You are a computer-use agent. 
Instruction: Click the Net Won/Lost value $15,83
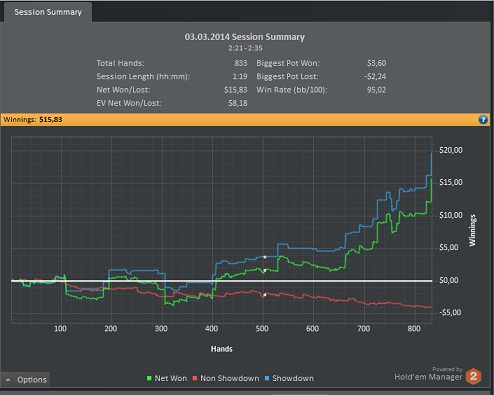click(236, 90)
